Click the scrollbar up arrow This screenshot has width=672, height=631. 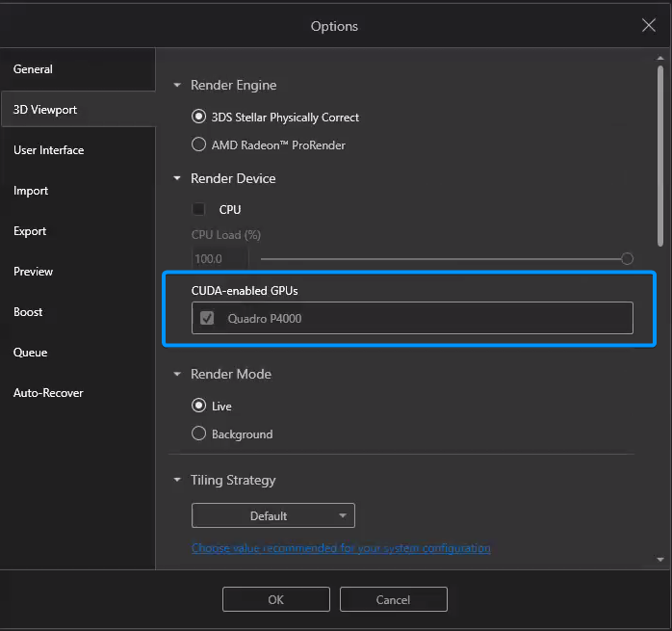(x=660, y=58)
